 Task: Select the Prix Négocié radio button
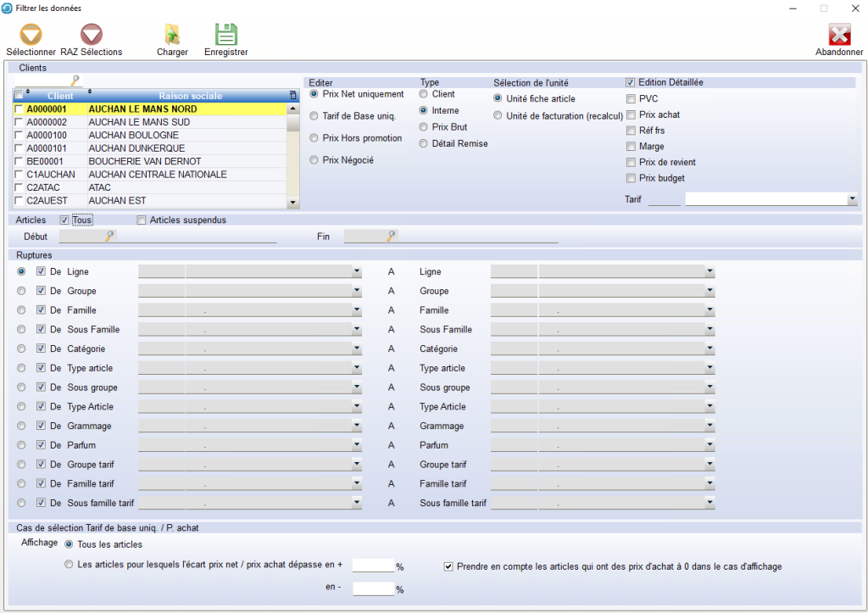pyautogui.click(x=314, y=160)
